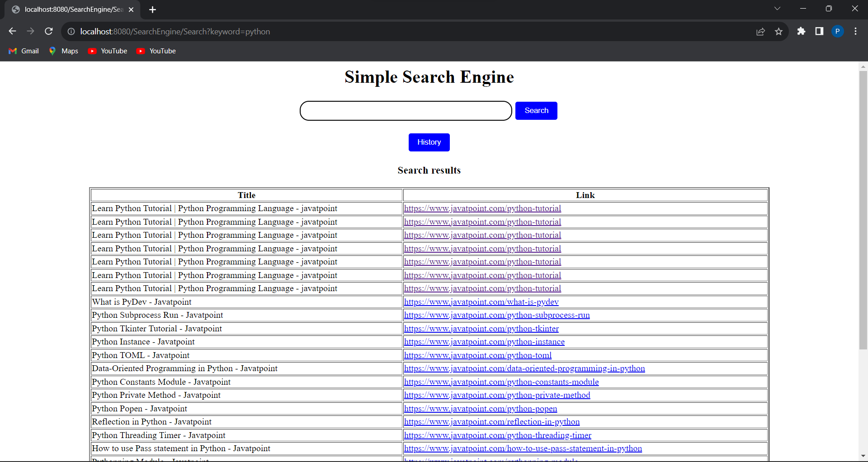Image resolution: width=868 pixels, height=462 pixels.
Task: Click the Search button
Action: coord(536,110)
